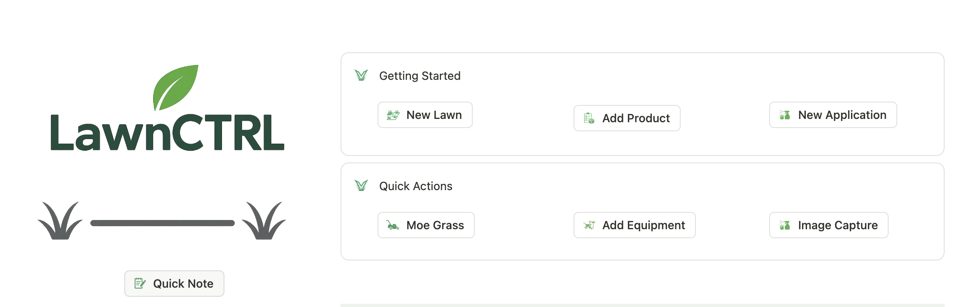Viewport: 980px width, 307px height.
Task: Click the clipboard icon in Add Product
Action: 589,119
